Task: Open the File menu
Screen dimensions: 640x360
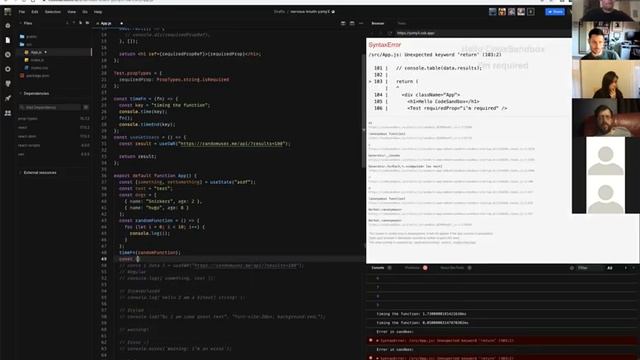Action: click(x=22, y=12)
